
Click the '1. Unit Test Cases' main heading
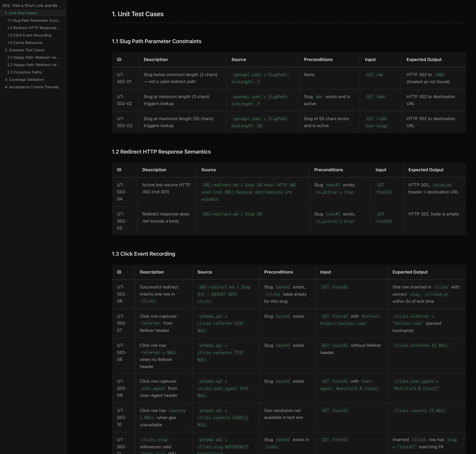click(x=138, y=14)
